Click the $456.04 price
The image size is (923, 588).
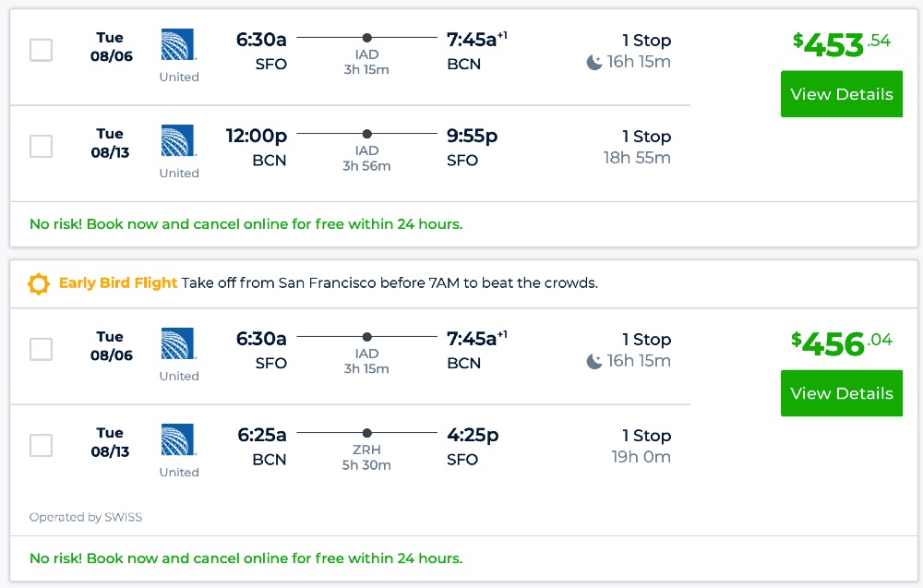841,343
